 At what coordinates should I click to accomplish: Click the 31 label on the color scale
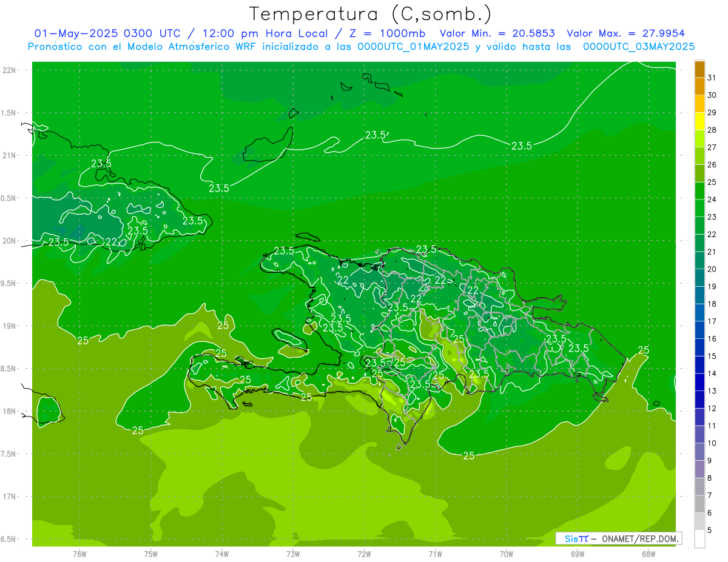click(712, 78)
